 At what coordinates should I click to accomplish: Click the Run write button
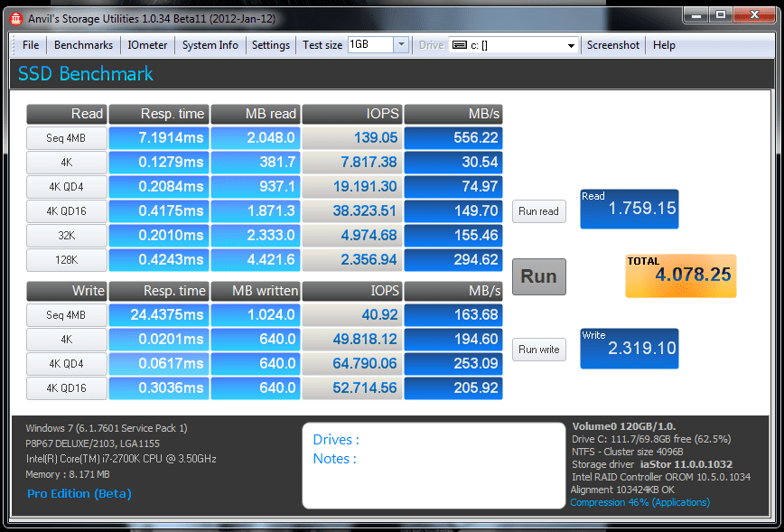point(539,350)
